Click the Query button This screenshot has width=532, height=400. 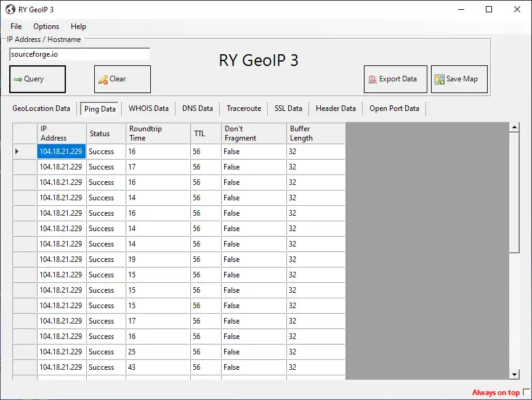coord(38,79)
